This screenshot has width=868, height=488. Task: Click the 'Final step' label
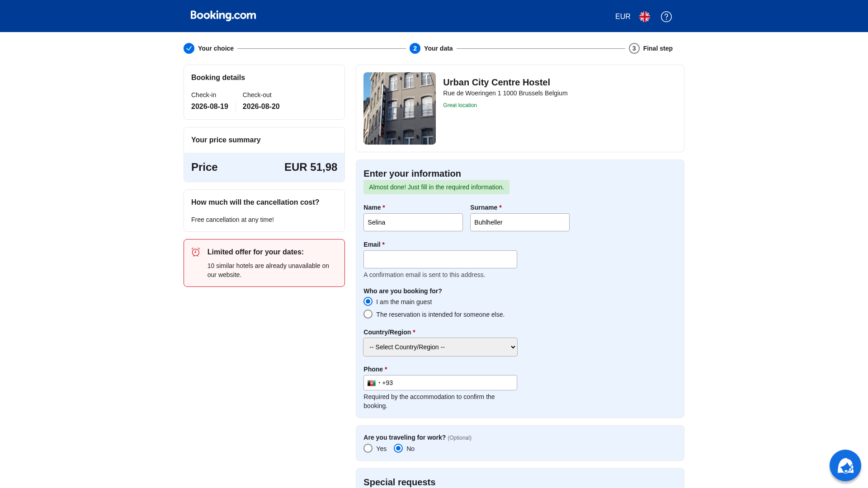658,48
